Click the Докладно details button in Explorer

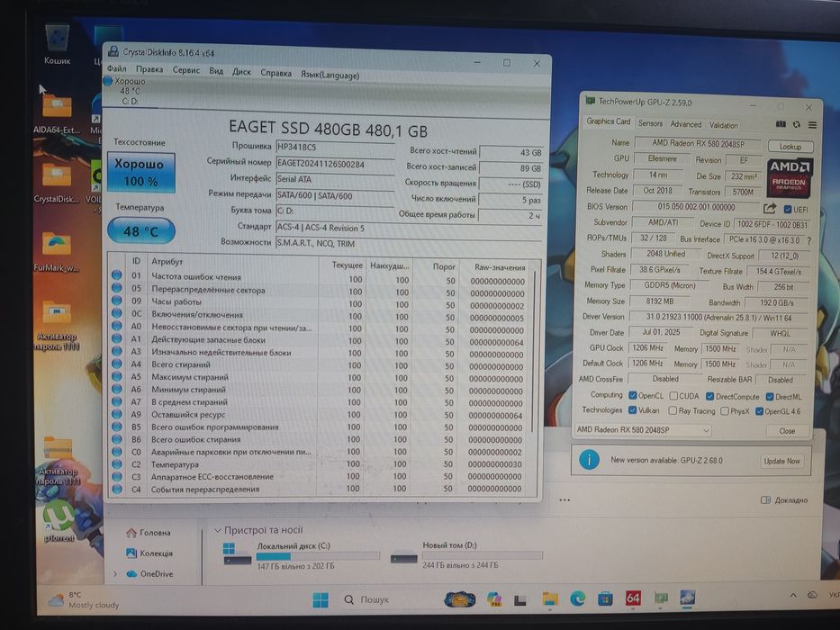(x=784, y=499)
